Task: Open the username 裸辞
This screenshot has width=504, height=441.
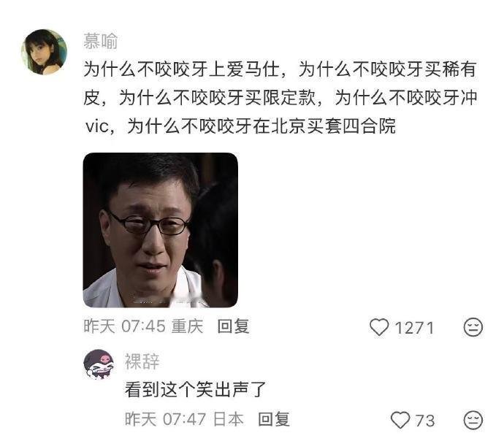Action: click(x=142, y=361)
